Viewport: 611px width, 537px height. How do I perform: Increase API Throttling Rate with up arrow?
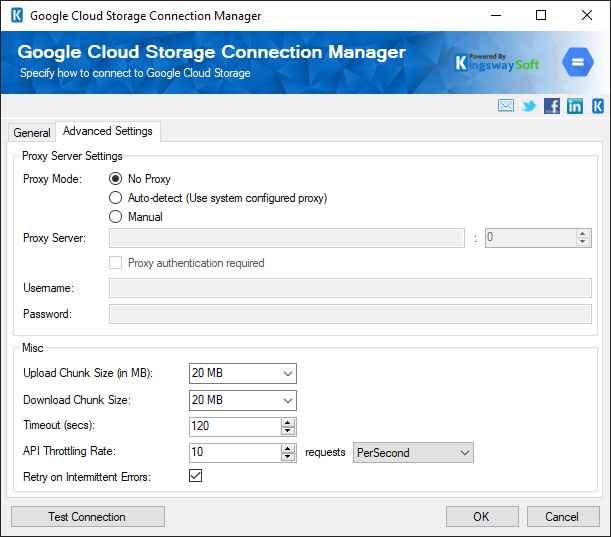coord(288,449)
